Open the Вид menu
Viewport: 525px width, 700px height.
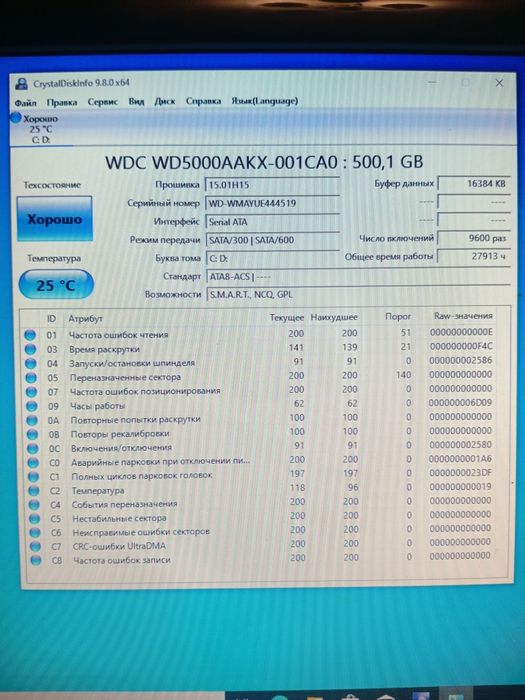pos(136,101)
